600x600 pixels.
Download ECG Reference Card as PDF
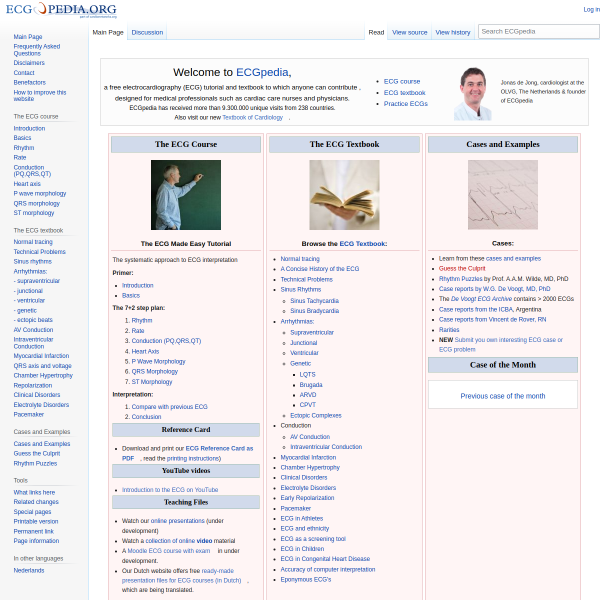coord(187,453)
